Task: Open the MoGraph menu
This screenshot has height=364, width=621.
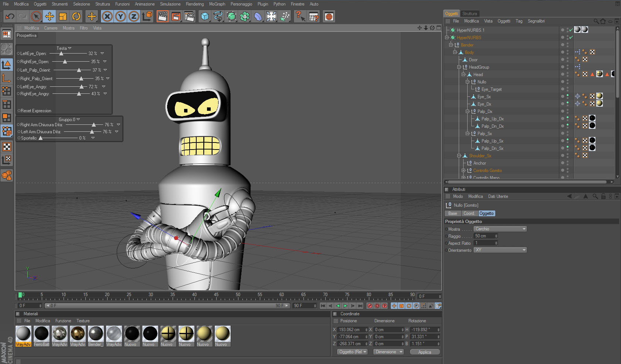Action: click(217, 4)
